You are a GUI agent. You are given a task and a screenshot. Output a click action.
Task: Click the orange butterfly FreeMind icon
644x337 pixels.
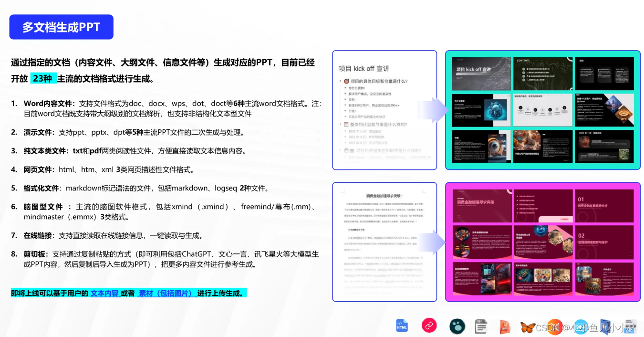coord(528,327)
